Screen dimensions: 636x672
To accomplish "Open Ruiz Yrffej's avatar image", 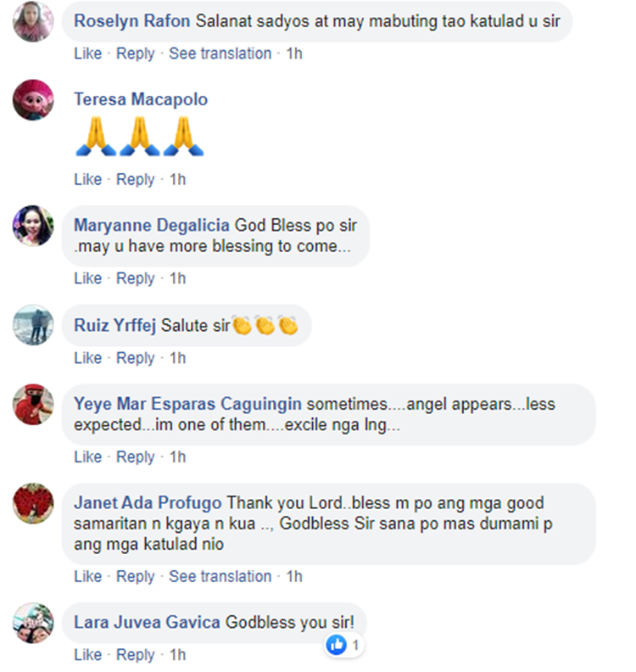I will tap(33, 325).
